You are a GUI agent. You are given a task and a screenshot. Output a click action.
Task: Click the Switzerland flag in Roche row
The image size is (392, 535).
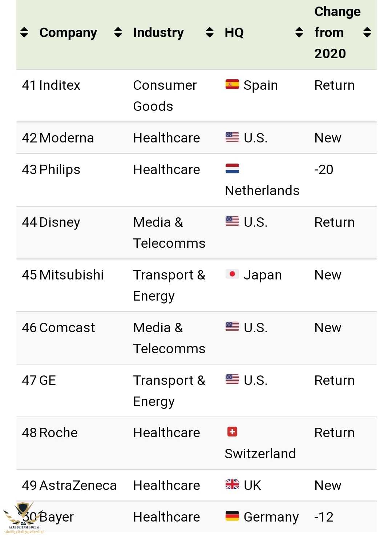(x=232, y=432)
